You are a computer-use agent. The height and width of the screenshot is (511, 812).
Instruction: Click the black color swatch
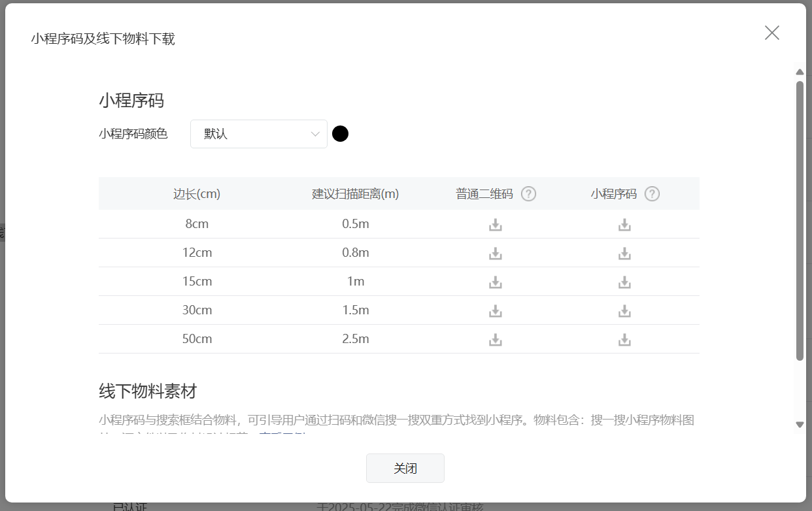(x=340, y=134)
